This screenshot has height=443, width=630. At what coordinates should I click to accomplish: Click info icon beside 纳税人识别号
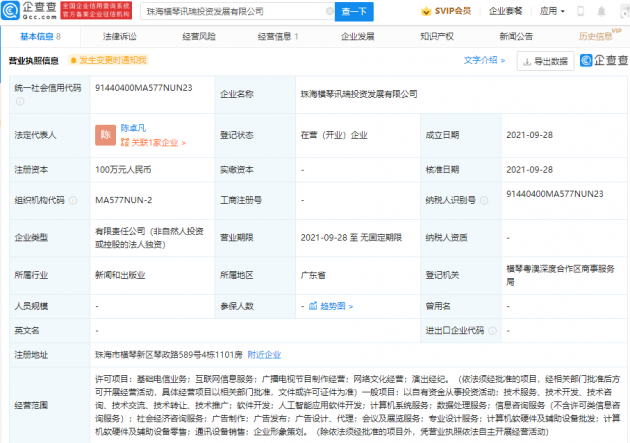(484, 200)
